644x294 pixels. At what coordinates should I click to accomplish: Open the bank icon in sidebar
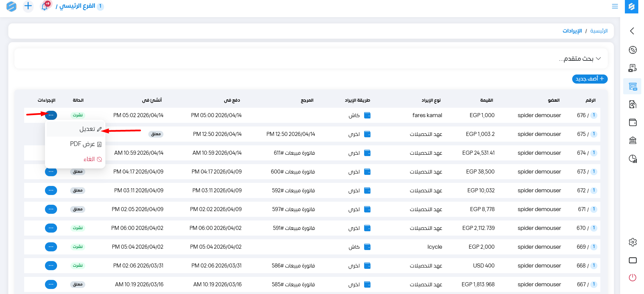coord(633,140)
